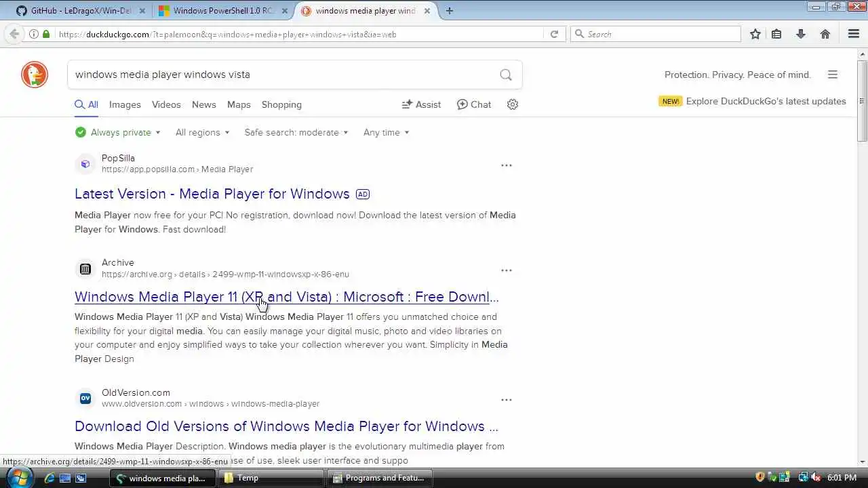This screenshot has width=868, height=488.
Task: Expand the Safe search: moderate dropdown
Action: [296, 132]
